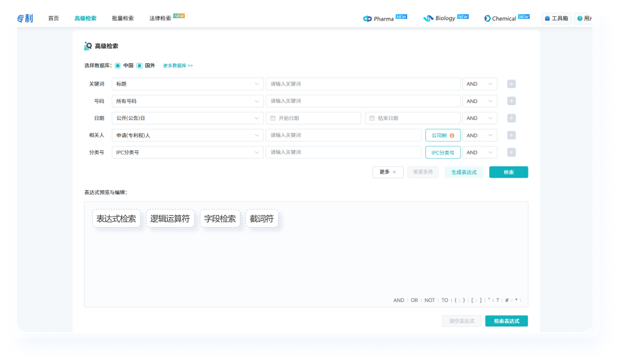Focus the 分类号 keyword input field
This screenshot has width=620, height=364.
coord(344,153)
